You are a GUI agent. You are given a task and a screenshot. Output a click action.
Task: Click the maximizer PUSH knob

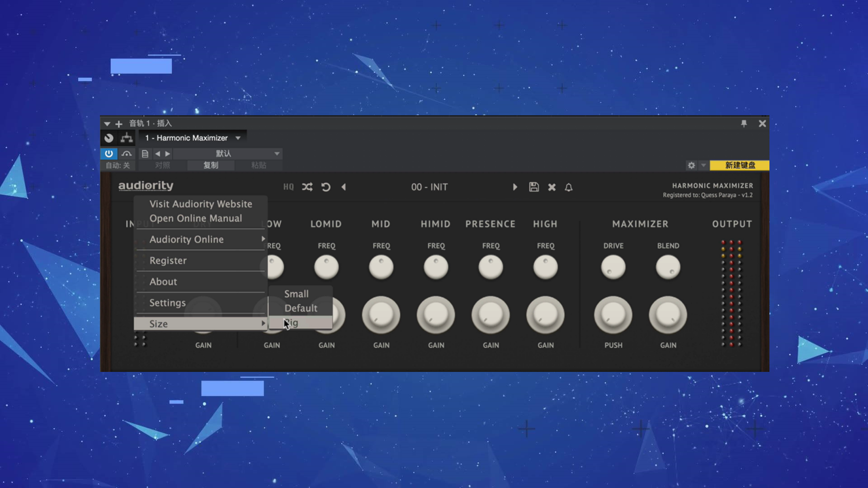pos(613,315)
